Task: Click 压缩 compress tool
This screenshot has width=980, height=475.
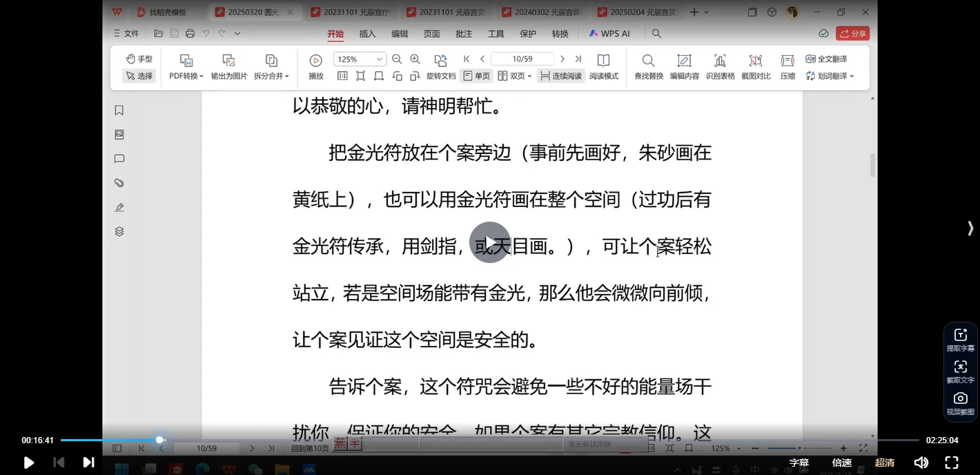Action: [x=787, y=68]
